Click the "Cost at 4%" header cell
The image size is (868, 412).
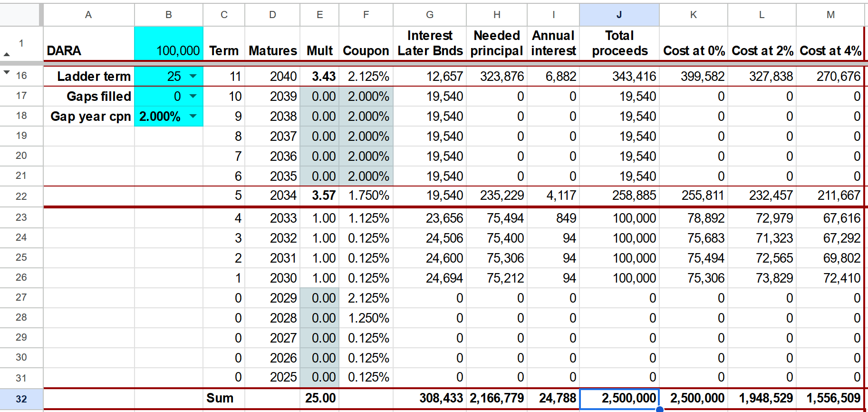pos(830,44)
